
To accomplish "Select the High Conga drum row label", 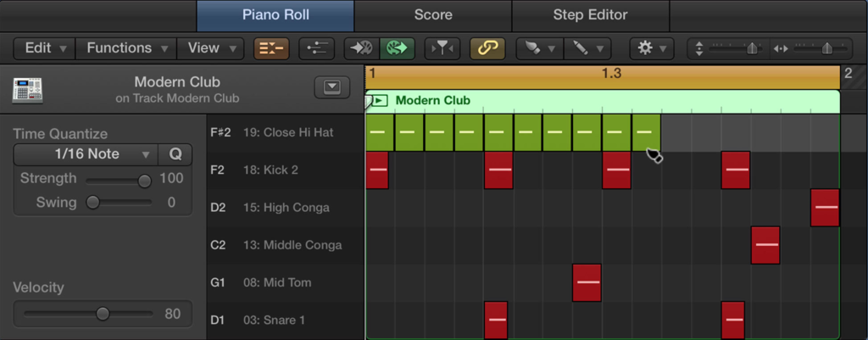I will tap(286, 208).
